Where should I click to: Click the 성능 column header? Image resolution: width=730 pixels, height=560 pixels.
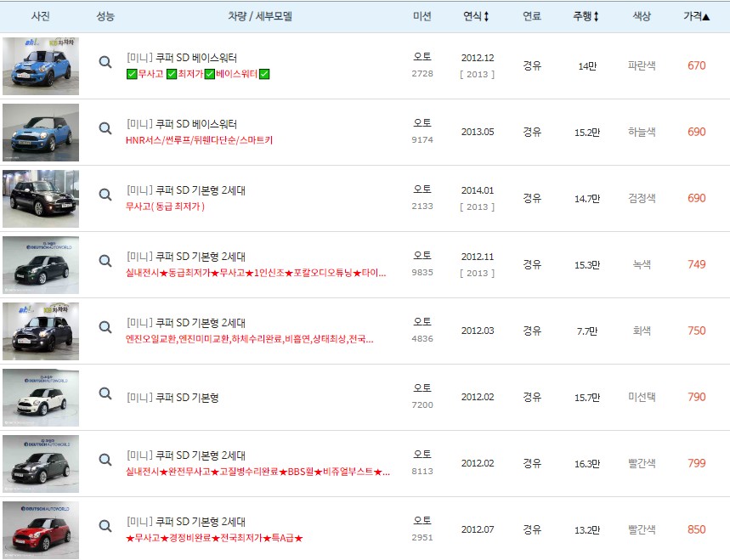105,16
